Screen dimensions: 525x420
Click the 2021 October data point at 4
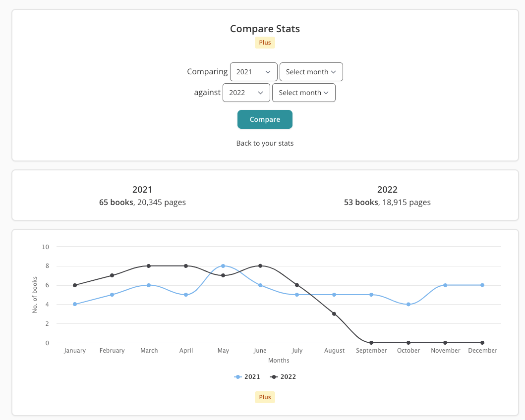(x=408, y=304)
